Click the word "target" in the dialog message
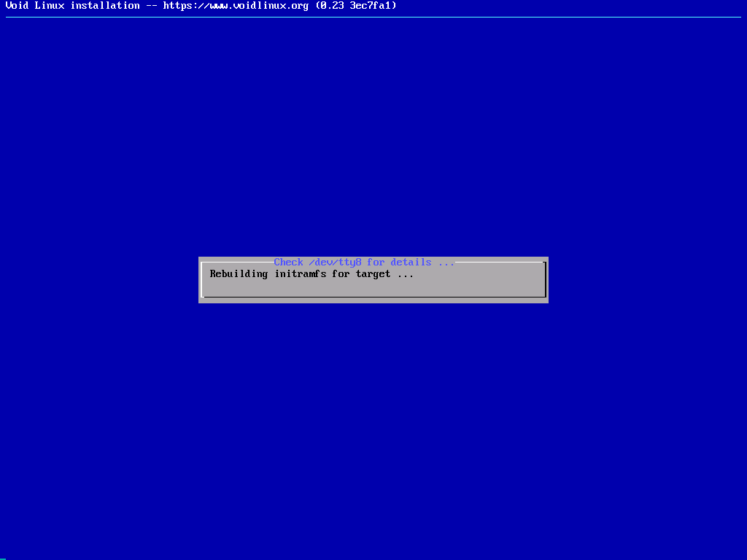This screenshot has height=560, width=747. click(373, 274)
